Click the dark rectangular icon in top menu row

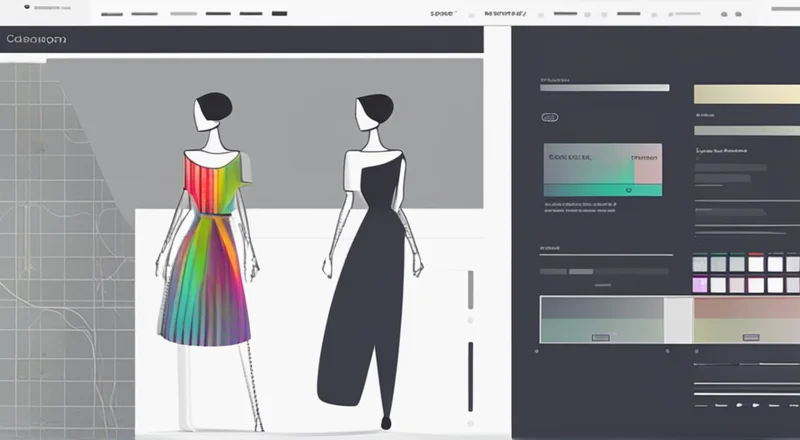[279, 14]
